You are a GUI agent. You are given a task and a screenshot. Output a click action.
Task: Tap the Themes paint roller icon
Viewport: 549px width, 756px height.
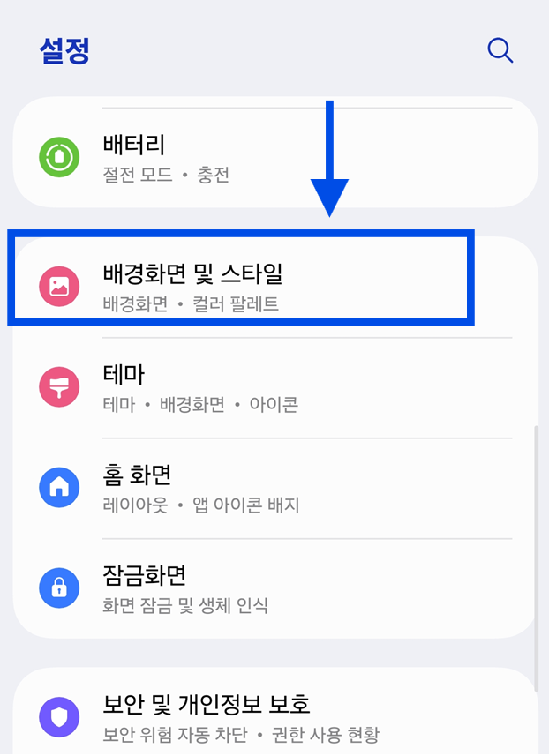[x=59, y=386]
